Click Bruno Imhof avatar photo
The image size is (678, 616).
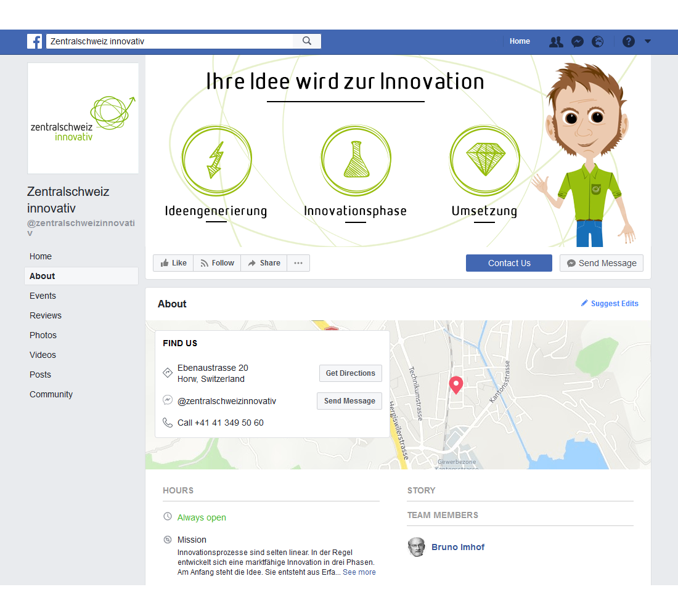pos(417,547)
